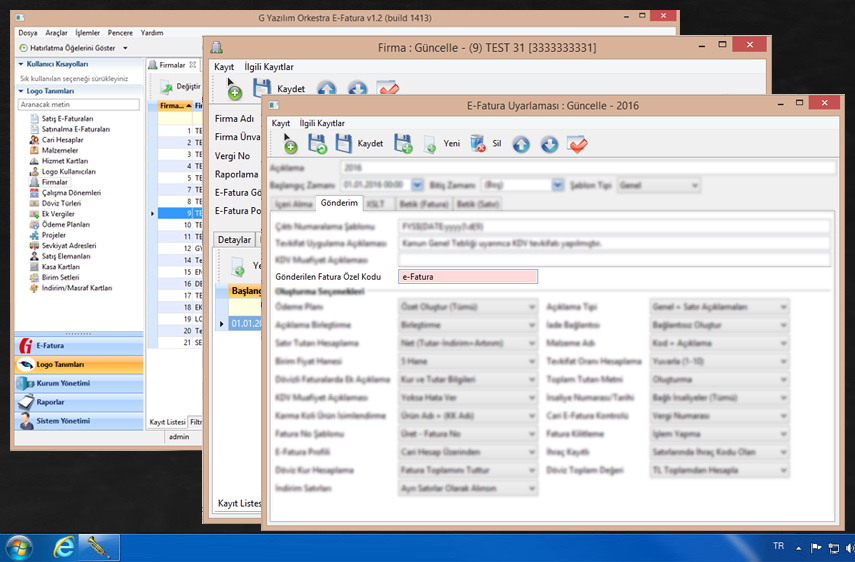855x562 pixels.
Task: Expand Hatırlatma Öğelerini Göster dropdown arrow
Action: tap(125, 48)
